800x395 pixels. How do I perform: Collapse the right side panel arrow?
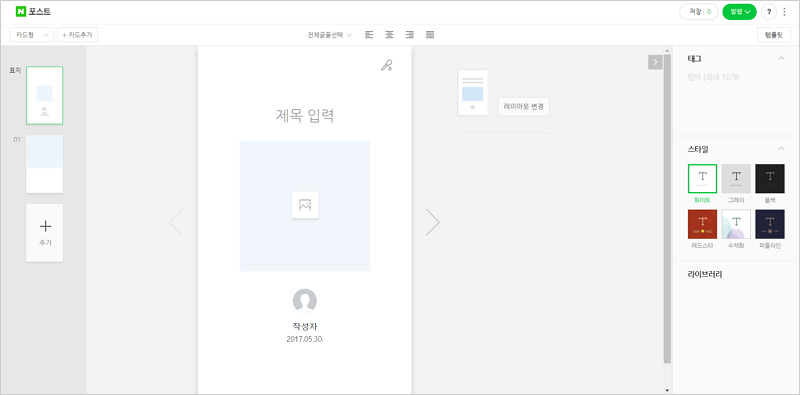pyautogui.click(x=655, y=62)
